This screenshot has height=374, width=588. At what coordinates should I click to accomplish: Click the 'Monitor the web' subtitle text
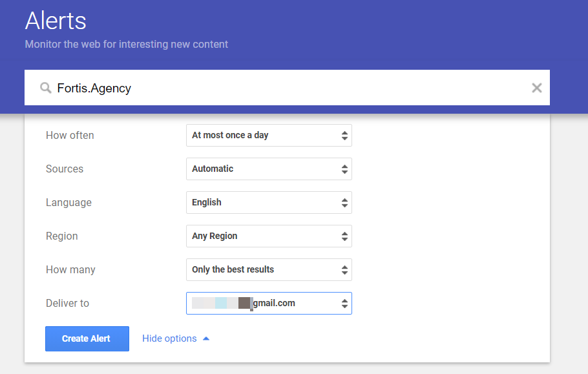coord(126,45)
